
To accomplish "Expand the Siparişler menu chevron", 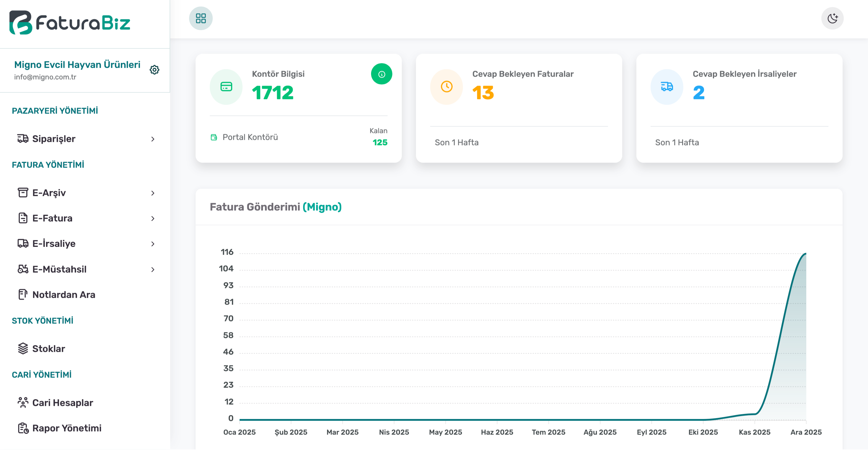I will [153, 139].
